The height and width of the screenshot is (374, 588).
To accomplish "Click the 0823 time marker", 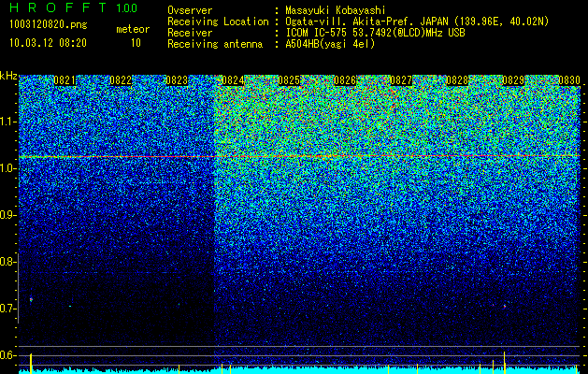I will point(177,80).
